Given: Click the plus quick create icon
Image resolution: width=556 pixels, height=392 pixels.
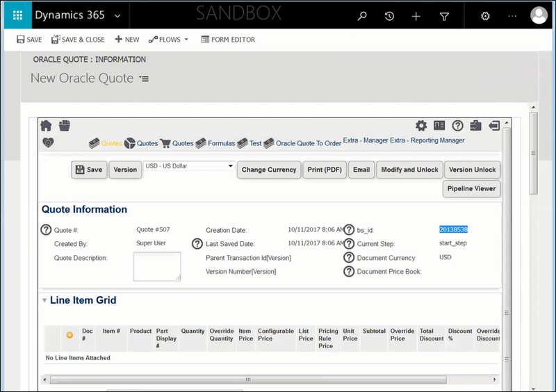Looking at the screenshot, I should click(416, 16).
